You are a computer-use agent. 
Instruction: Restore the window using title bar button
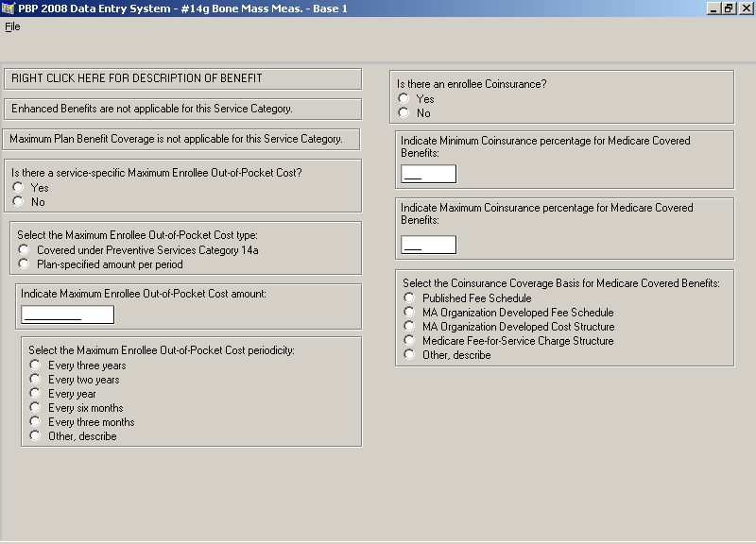click(x=729, y=8)
